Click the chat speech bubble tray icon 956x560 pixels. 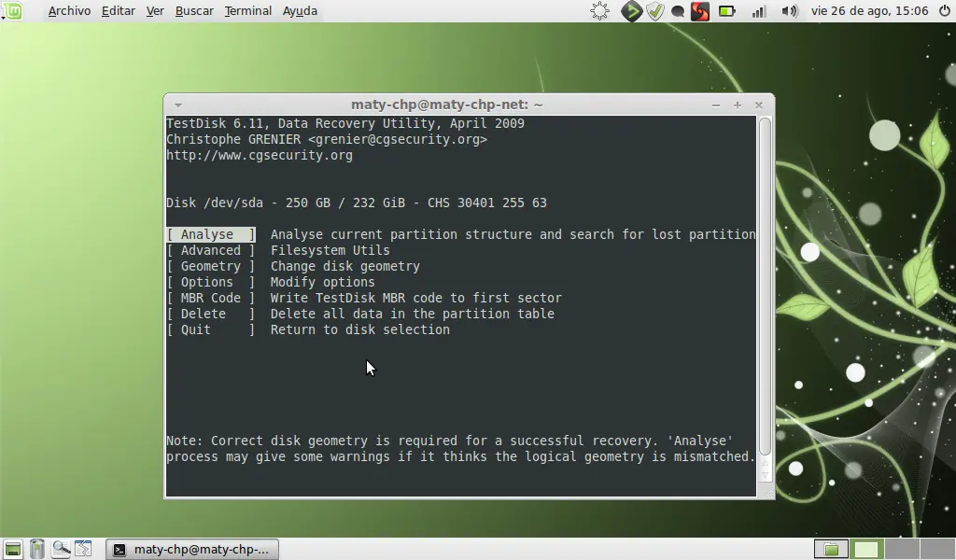678,11
